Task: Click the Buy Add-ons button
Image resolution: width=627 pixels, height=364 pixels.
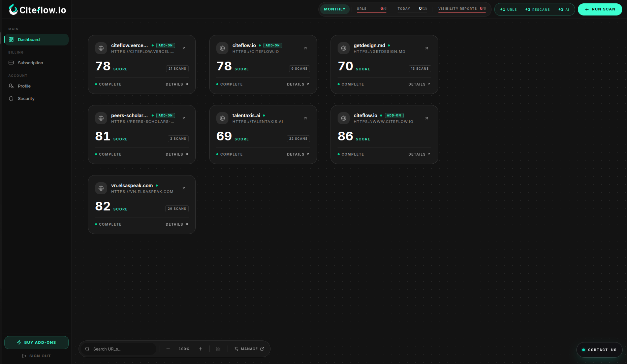Action: tap(36, 342)
